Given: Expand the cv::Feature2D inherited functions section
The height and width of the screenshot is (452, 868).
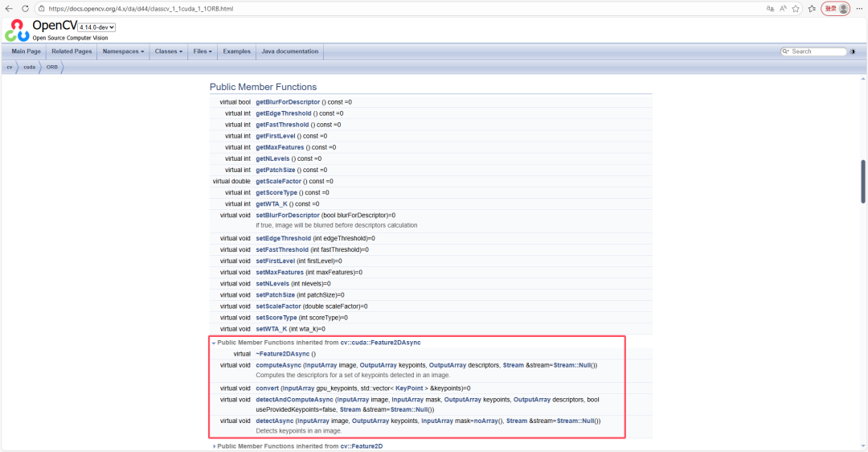Looking at the screenshot, I should 214,446.
